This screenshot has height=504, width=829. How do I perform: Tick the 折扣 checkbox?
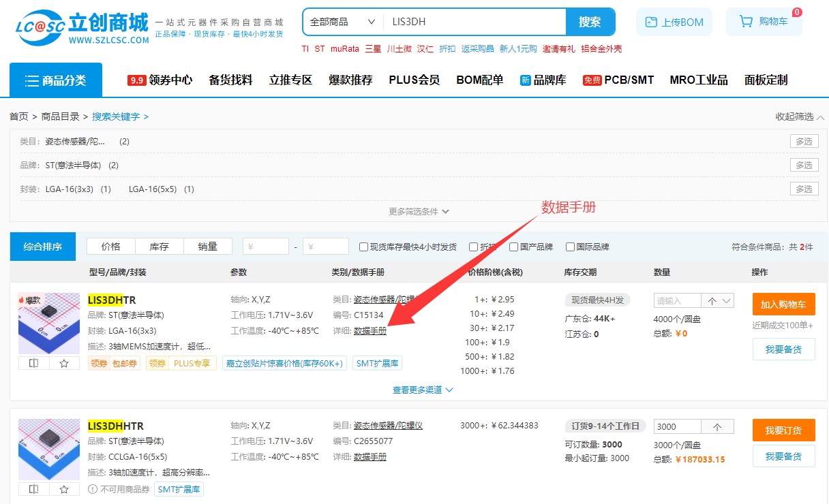473,247
